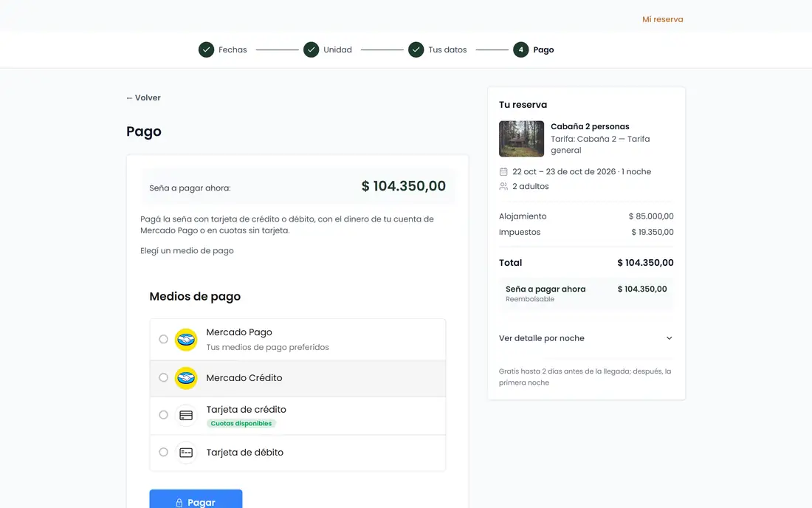Go to the Fechas step label
812x508 pixels.
click(233, 49)
